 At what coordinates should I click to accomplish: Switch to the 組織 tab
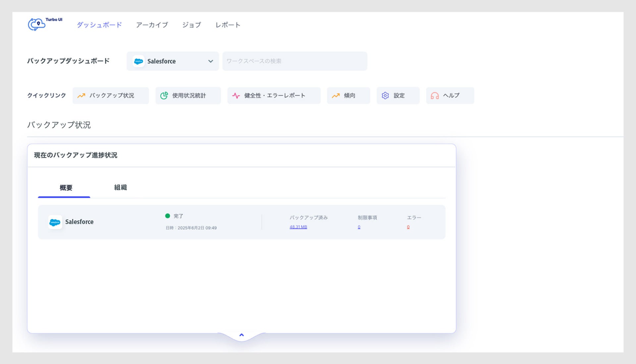click(121, 188)
